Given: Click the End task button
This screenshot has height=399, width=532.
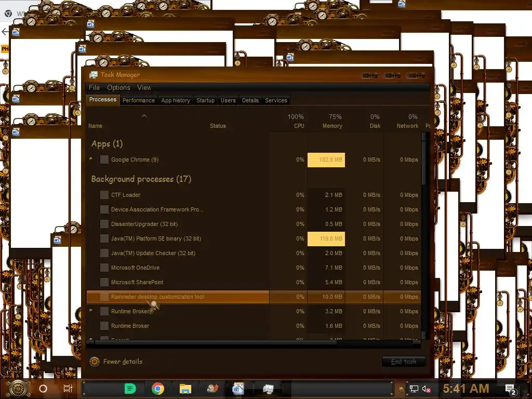Looking at the screenshot, I should 403,362.
